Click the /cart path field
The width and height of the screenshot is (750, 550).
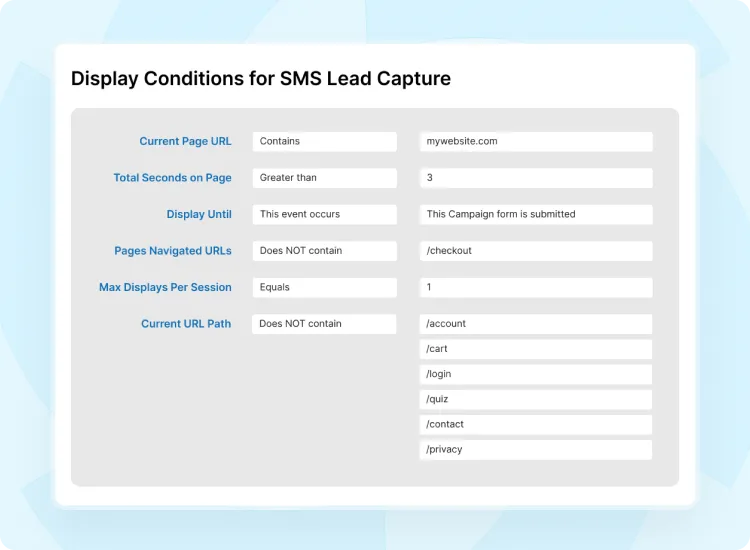click(x=536, y=349)
